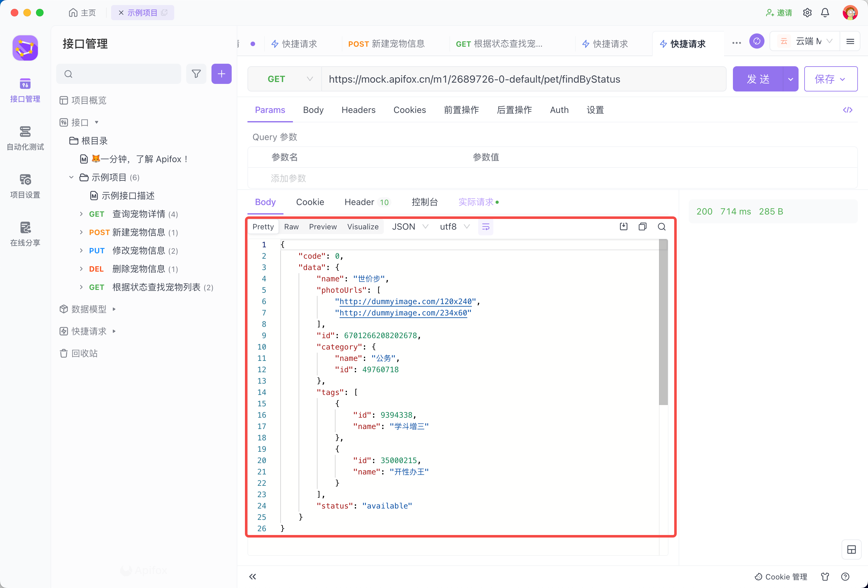This screenshot has width=868, height=588.
Task: Click the purple plus add button
Action: click(221, 74)
